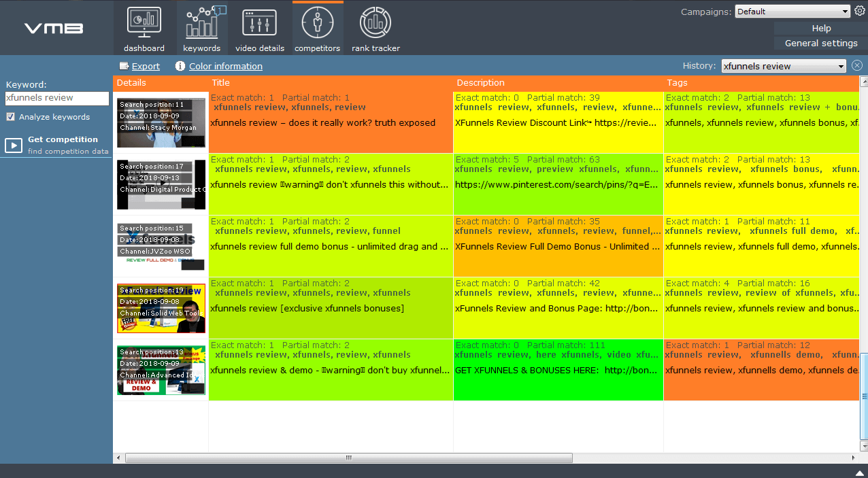Open the Campaigns dropdown

792,11
